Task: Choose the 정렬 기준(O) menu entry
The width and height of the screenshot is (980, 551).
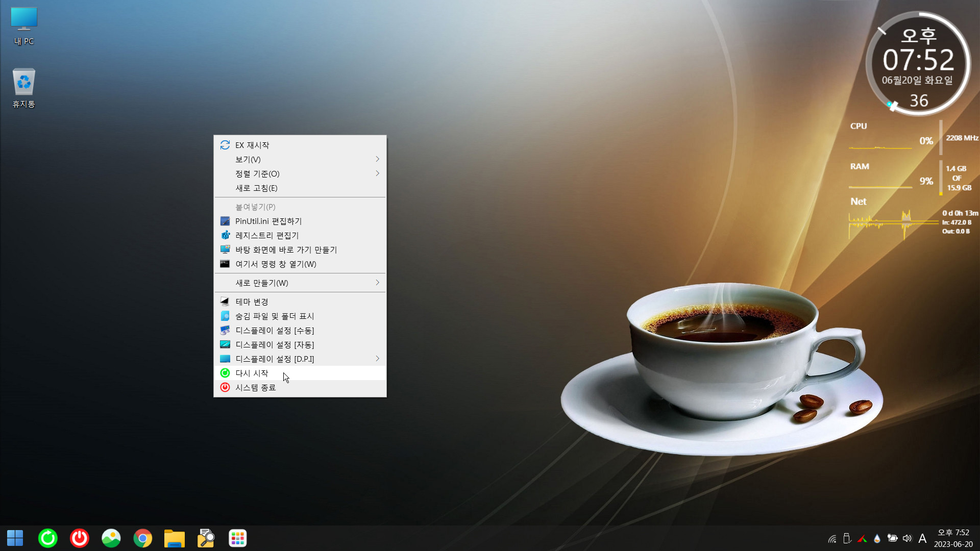Action: pyautogui.click(x=300, y=173)
